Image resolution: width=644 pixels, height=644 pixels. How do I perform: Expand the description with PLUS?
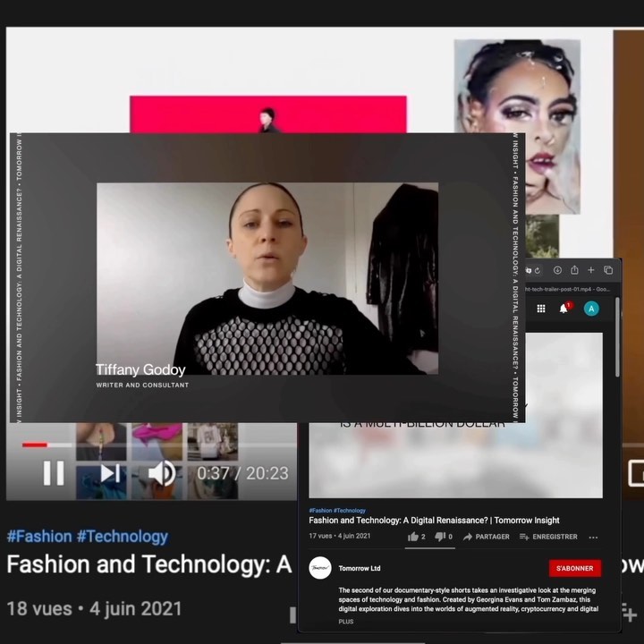(x=346, y=621)
